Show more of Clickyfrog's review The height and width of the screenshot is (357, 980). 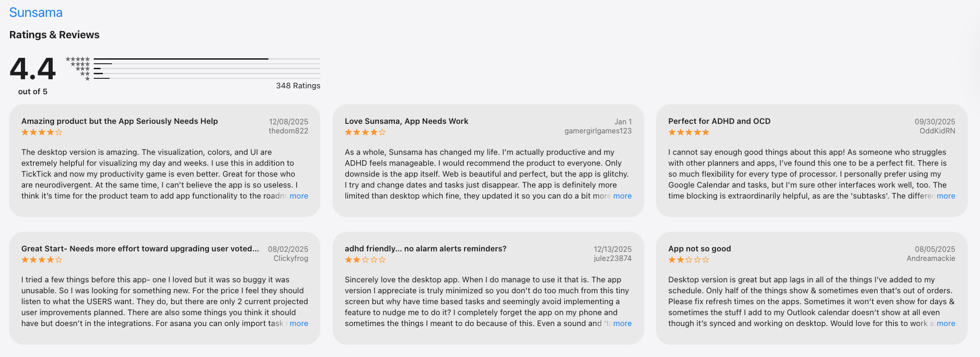tap(299, 323)
